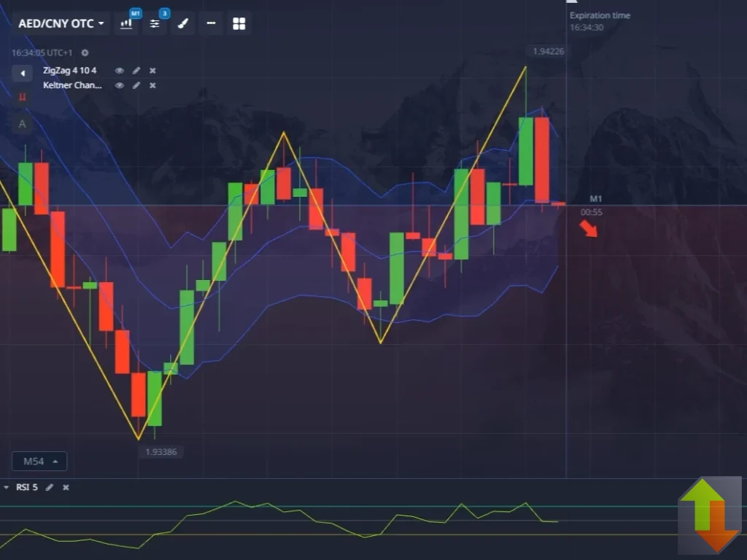Collapse the RSI 5 pane with its chevron

tap(7, 487)
